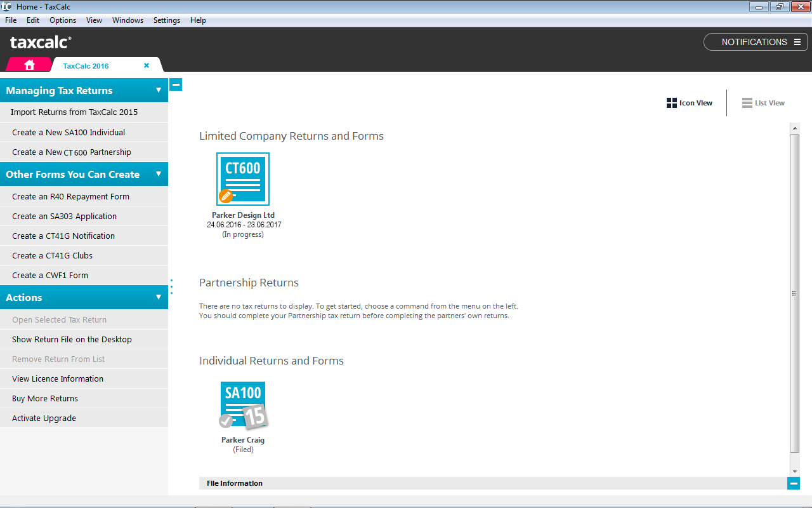Collapse the Actions section

tap(159, 297)
